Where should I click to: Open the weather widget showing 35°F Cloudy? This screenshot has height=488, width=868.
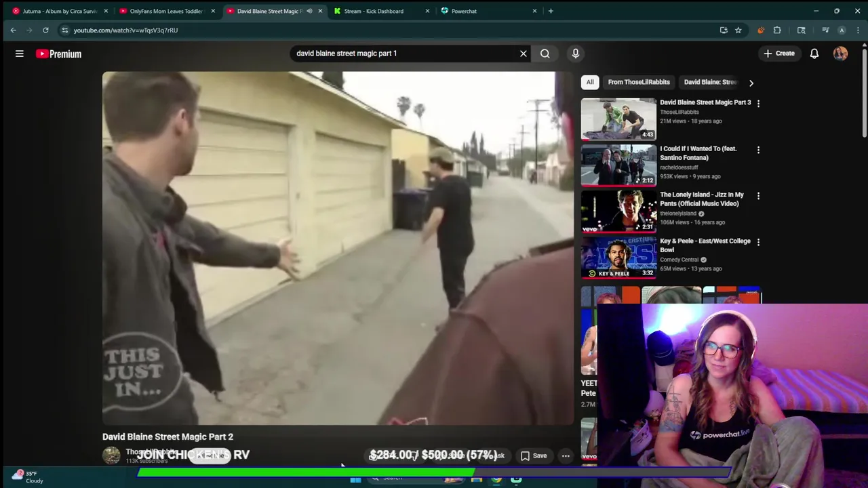click(28, 476)
